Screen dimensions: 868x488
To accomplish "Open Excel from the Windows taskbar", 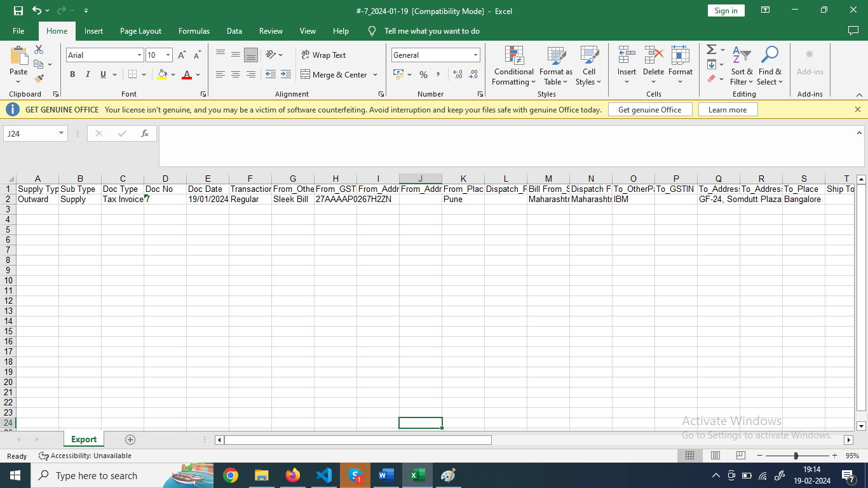I will pos(417,475).
